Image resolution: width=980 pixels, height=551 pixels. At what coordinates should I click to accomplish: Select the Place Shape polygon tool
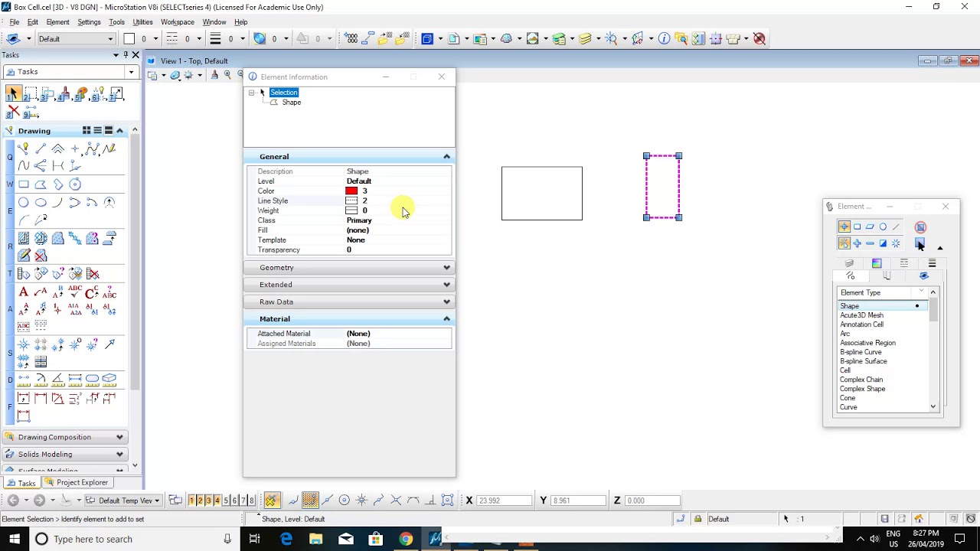[x=41, y=184]
